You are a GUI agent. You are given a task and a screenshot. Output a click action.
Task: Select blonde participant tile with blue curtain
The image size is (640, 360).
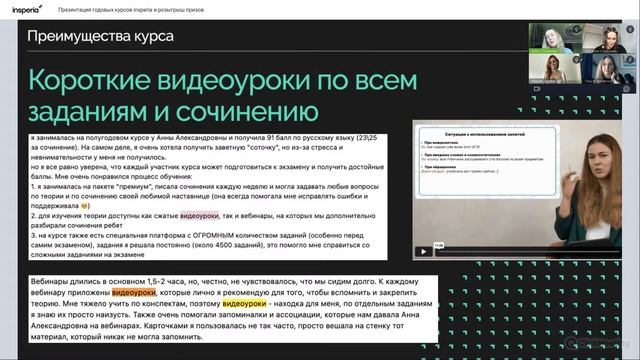click(609, 69)
